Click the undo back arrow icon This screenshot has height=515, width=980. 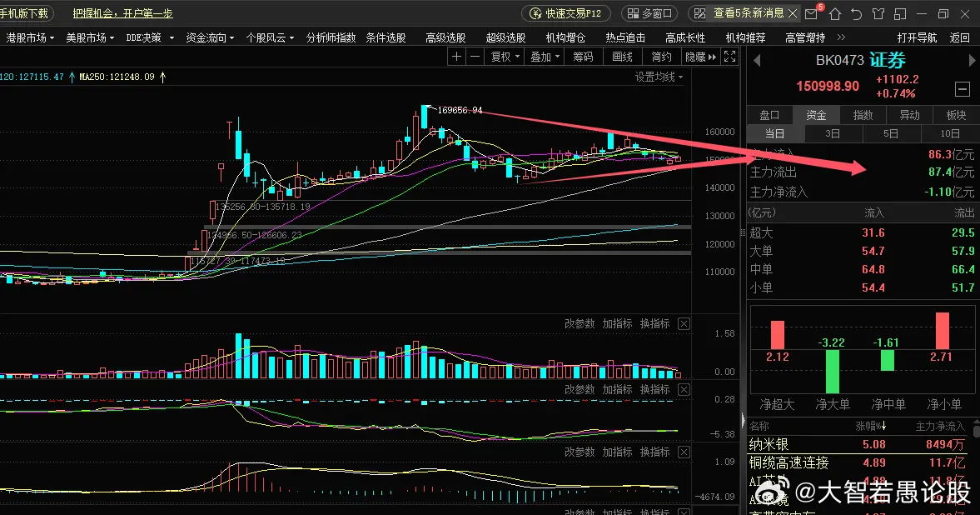tap(857, 13)
